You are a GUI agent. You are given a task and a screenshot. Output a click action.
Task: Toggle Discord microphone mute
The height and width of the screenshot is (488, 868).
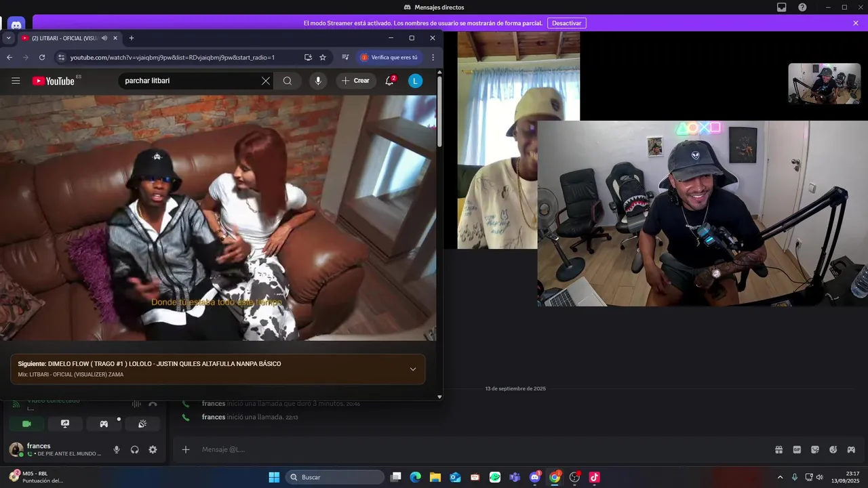[117, 449]
